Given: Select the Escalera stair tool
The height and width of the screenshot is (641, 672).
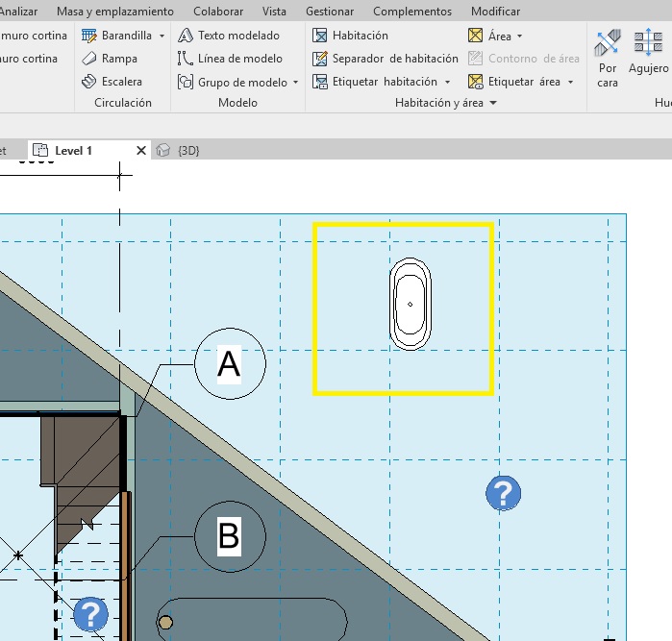Looking at the screenshot, I should coord(89,82).
